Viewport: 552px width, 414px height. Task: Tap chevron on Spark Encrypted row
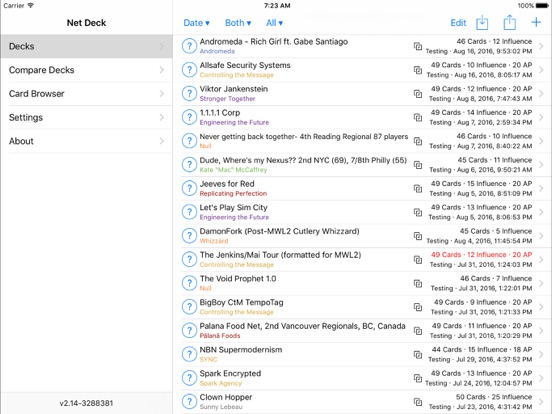pyautogui.click(x=541, y=378)
